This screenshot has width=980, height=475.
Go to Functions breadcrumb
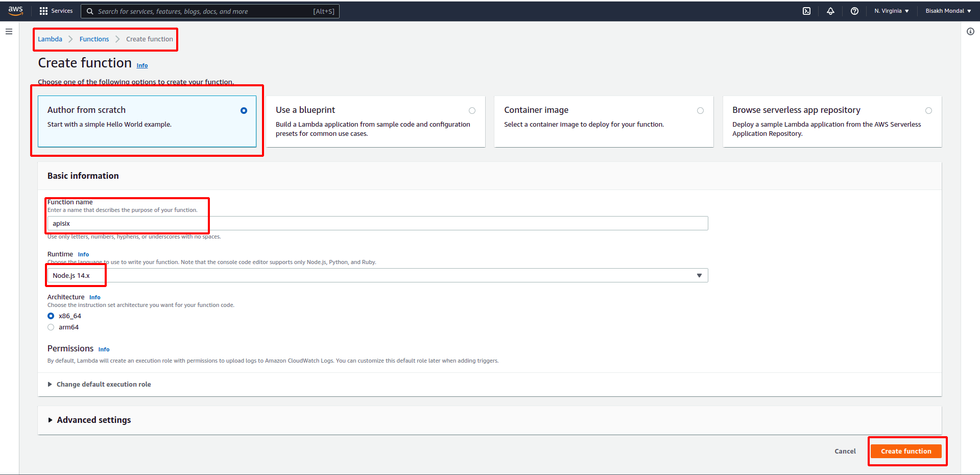(x=94, y=39)
